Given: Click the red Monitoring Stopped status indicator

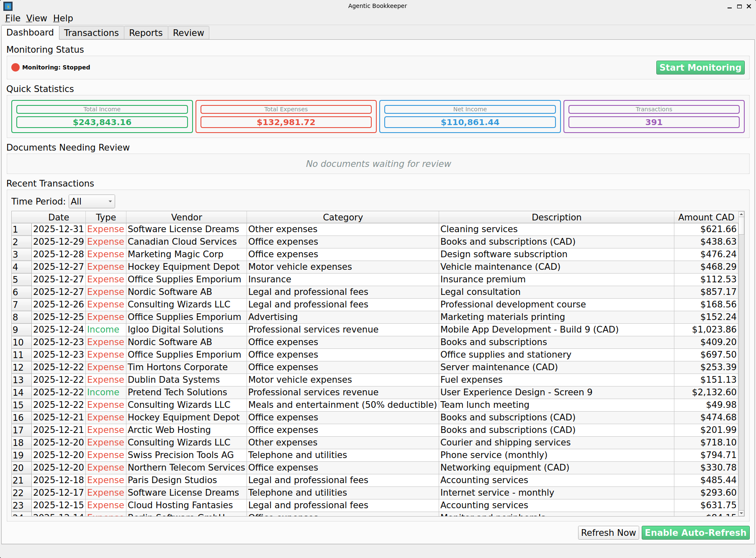Looking at the screenshot, I should (x=15, y=67).
